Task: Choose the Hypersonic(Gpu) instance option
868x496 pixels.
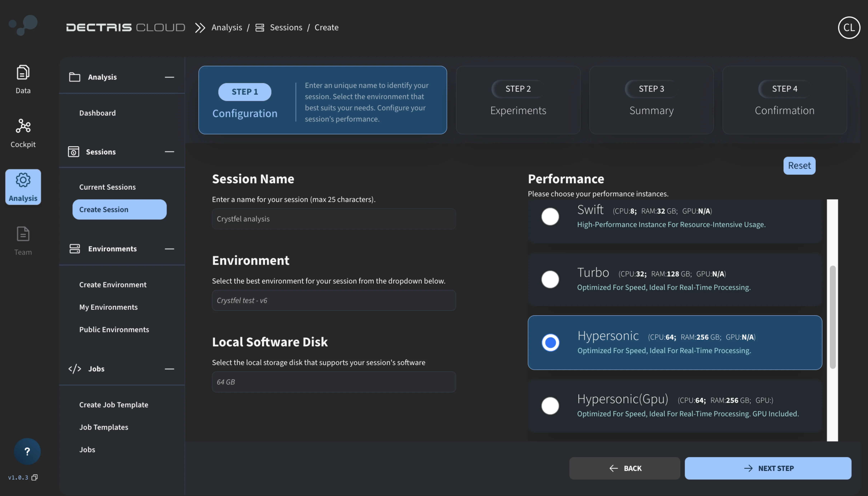Action: 550,405
